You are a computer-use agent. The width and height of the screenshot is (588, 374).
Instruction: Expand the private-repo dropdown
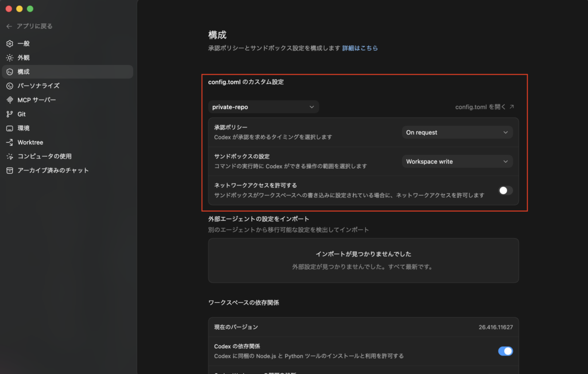(264, 107)
